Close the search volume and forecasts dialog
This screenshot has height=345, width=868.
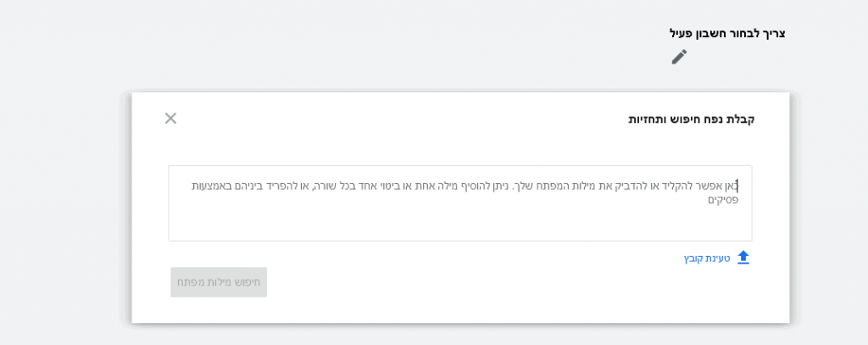(170, 118)
